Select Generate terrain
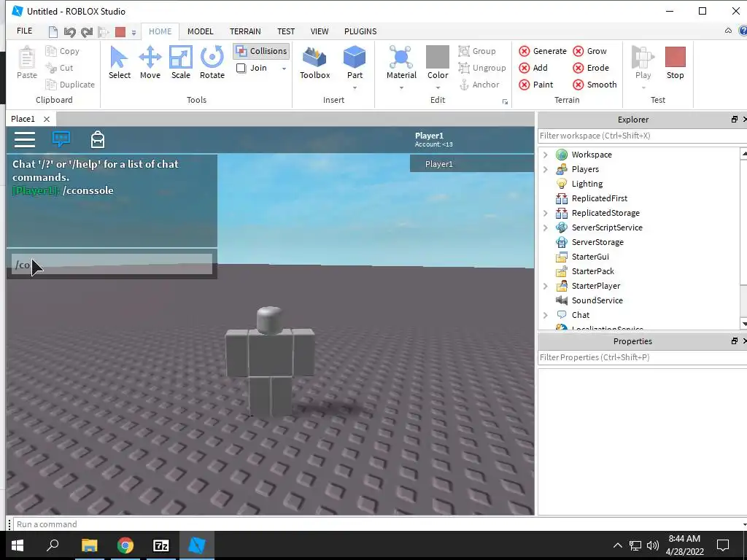 tap(543, 51)
